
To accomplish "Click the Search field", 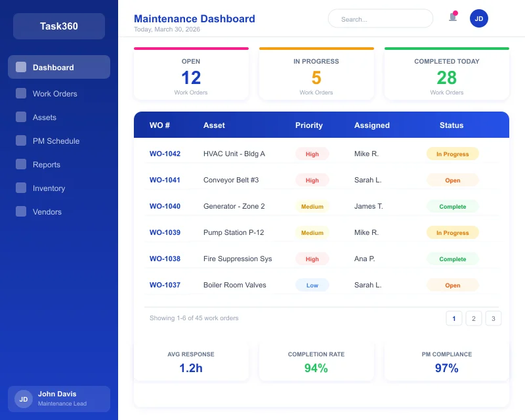I will pos(381,18).
